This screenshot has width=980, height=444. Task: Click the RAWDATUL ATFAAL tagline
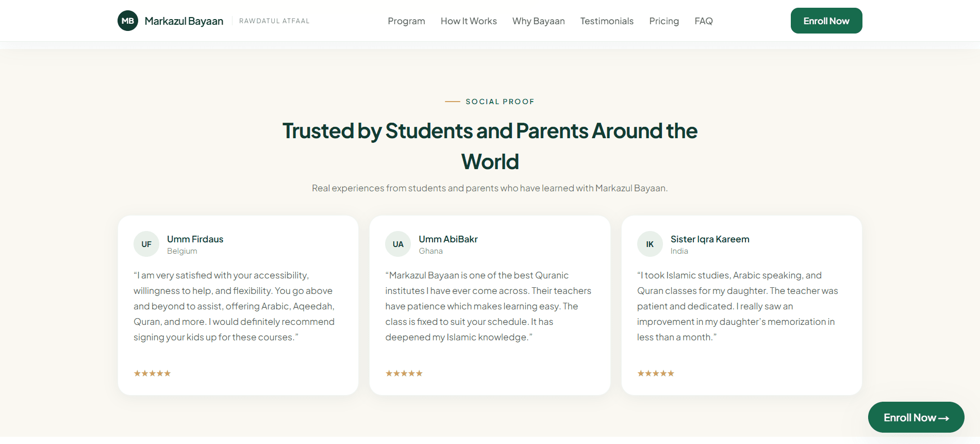pos(274,21)
